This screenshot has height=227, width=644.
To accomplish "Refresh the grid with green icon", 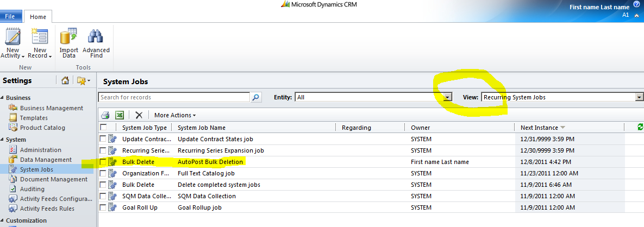I will (x=640, y=128).
